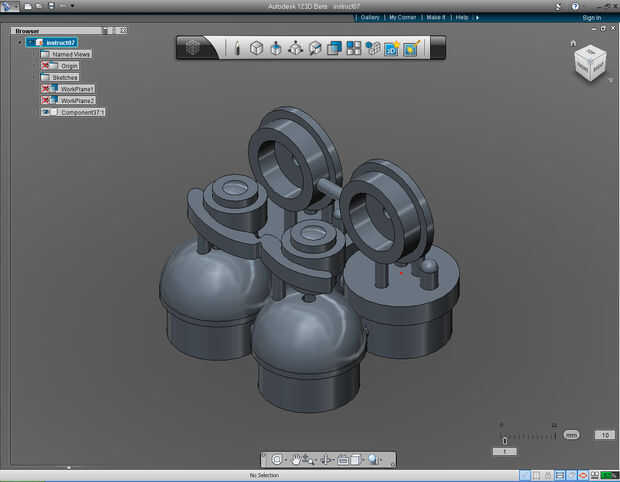Click the Orbit circle tool in navigation bar
The image size is (620, 482).
click(276, 460)
